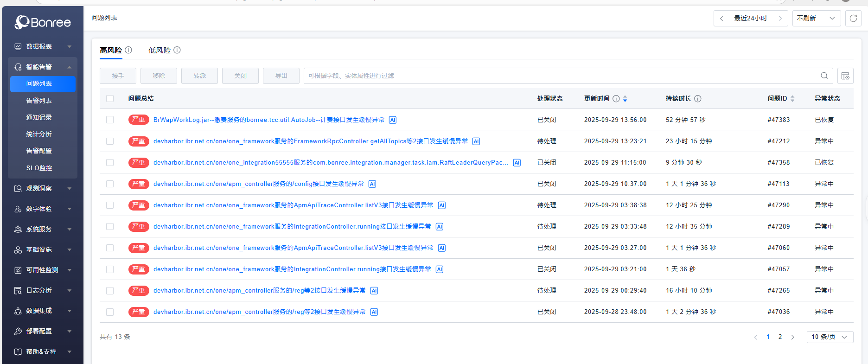Viewport: 868px width, 364px height.
Task: Click the 日志分析 sidebar icon
Action: tap(18, 290)
